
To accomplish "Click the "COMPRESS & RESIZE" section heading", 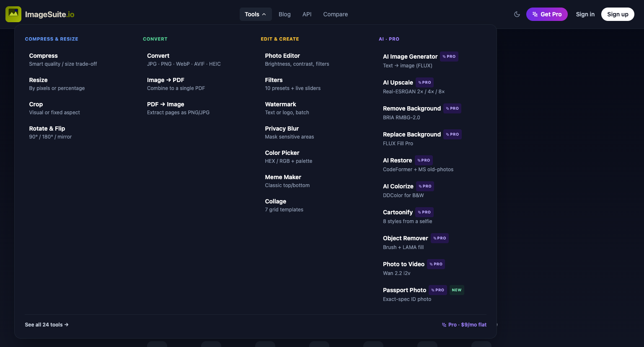I will pyautogui.click(x=52, y=39).
